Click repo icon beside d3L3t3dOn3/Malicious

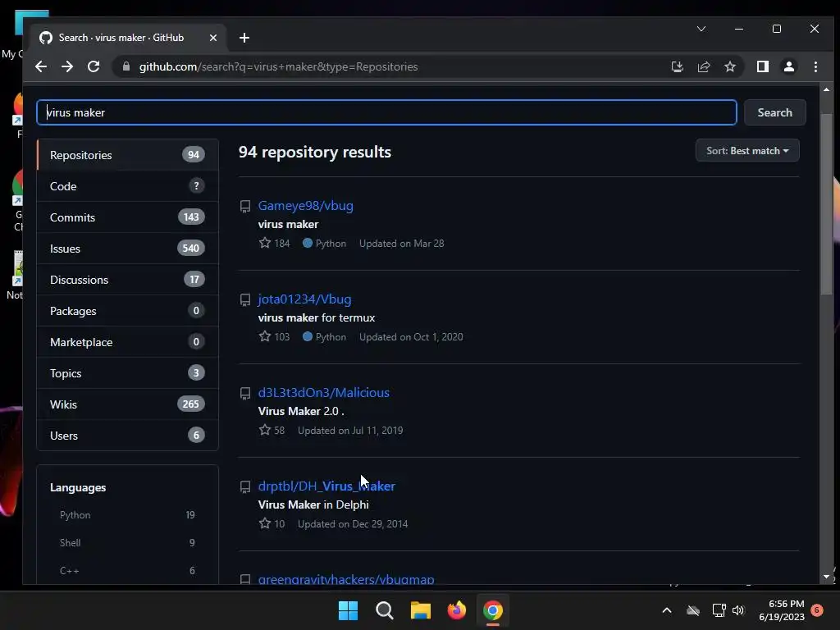[244, 394]
